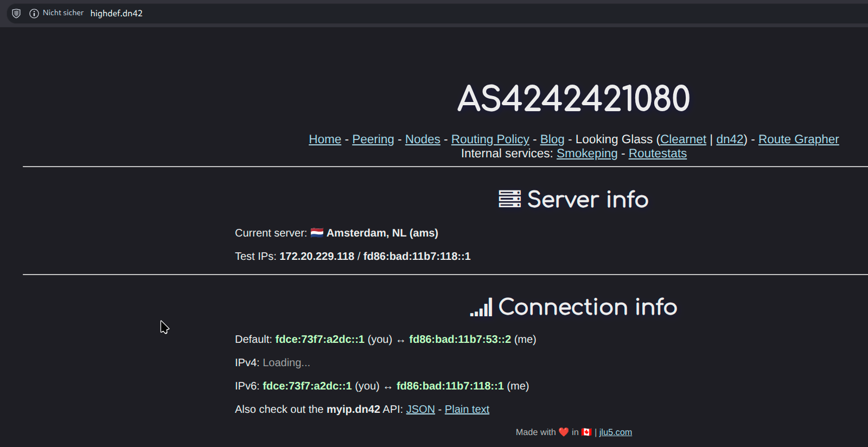The width and height of the screenshot is (868, 447).
Task: Click the shield icon in address bar
Action: pos(16,14)
